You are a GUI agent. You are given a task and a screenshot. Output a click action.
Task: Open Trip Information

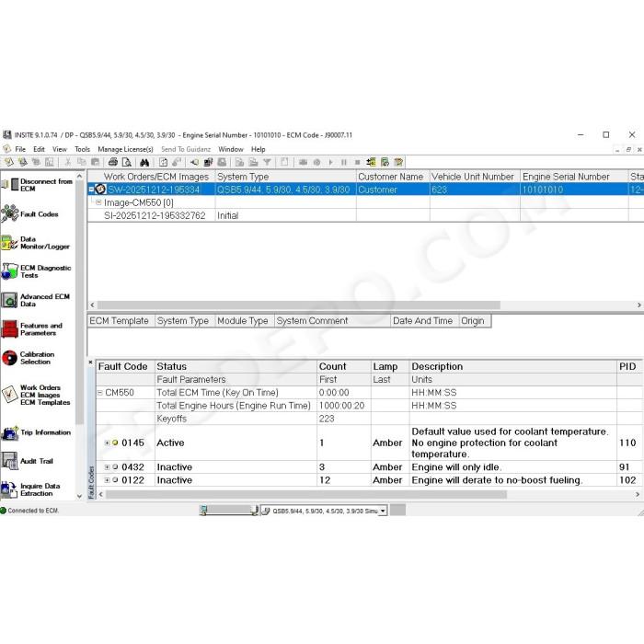(36, 432)
